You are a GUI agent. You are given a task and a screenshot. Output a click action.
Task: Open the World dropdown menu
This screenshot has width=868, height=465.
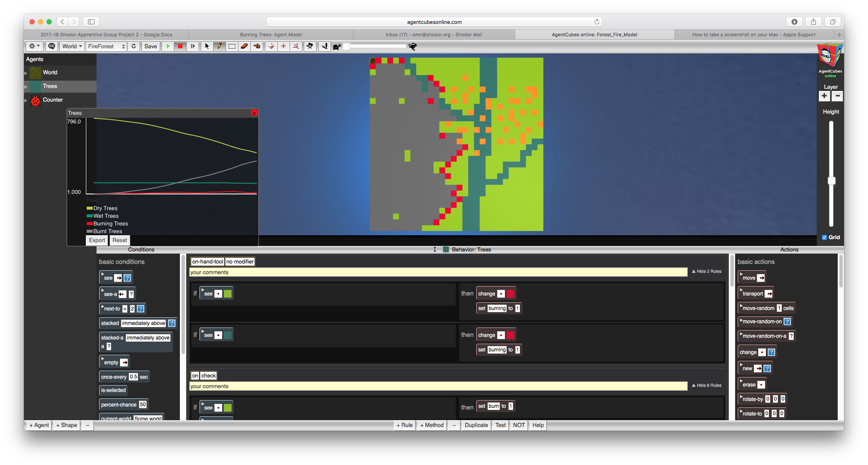coord(72,46)
